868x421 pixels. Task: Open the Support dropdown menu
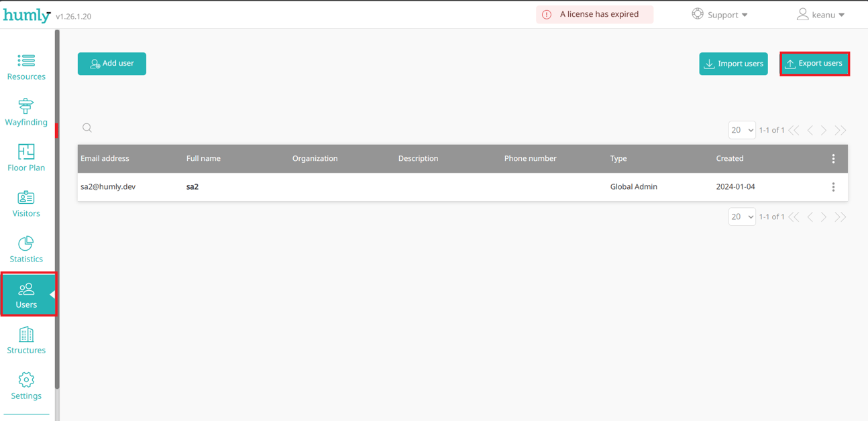(x=720, y=15)
